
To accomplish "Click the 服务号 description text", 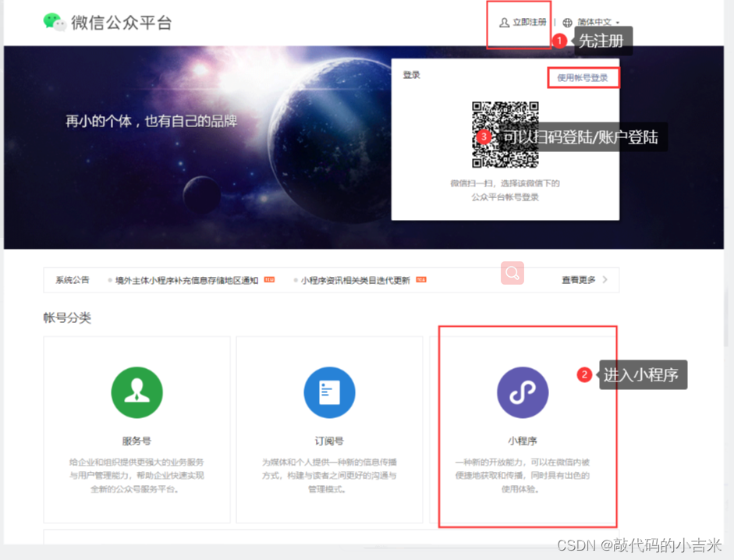I will [x=137, y=476].
